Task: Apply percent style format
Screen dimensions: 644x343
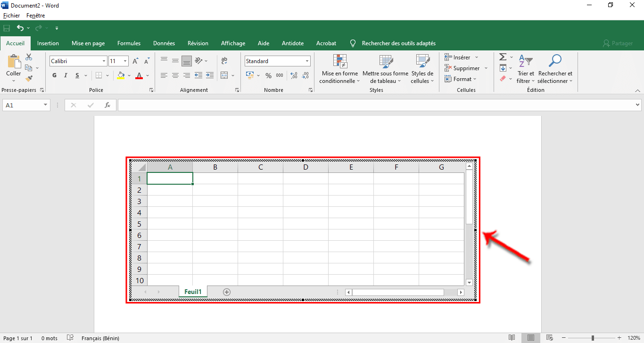Action: point(268,75)
